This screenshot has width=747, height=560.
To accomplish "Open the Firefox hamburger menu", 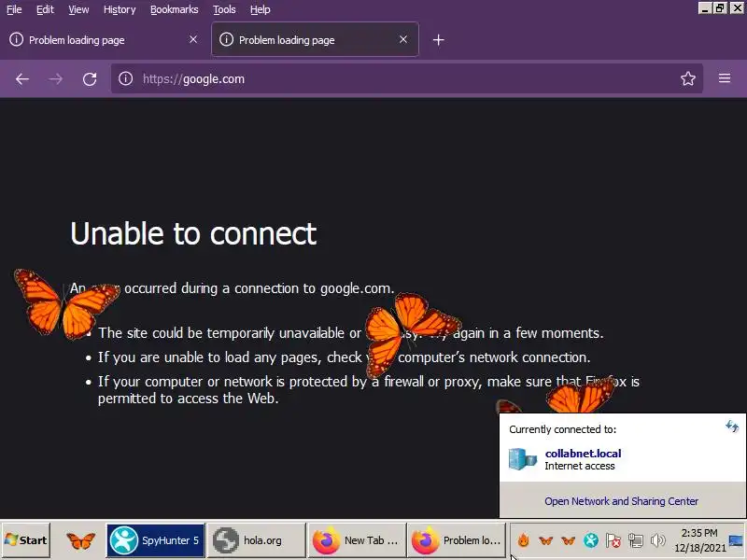I will 725,78.
